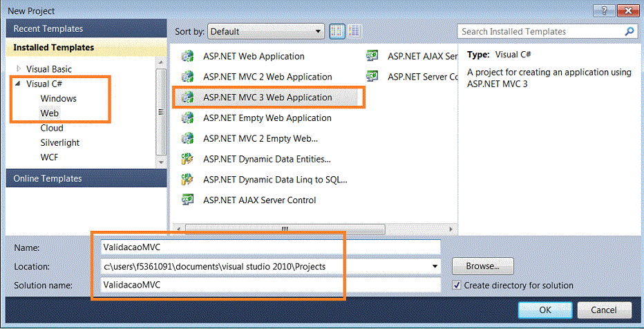Click the Dynamic Data Linq to SQL icon
Screen dimensions: 644x329
click(x=187, y=180)
